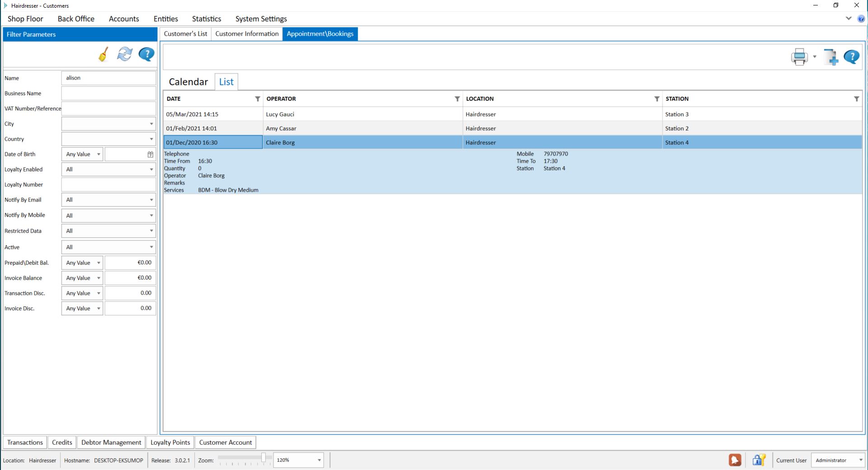868x470 pixels.
Task: Click the Claire Borg operator cell in selected row
Action: coord(363,142)
